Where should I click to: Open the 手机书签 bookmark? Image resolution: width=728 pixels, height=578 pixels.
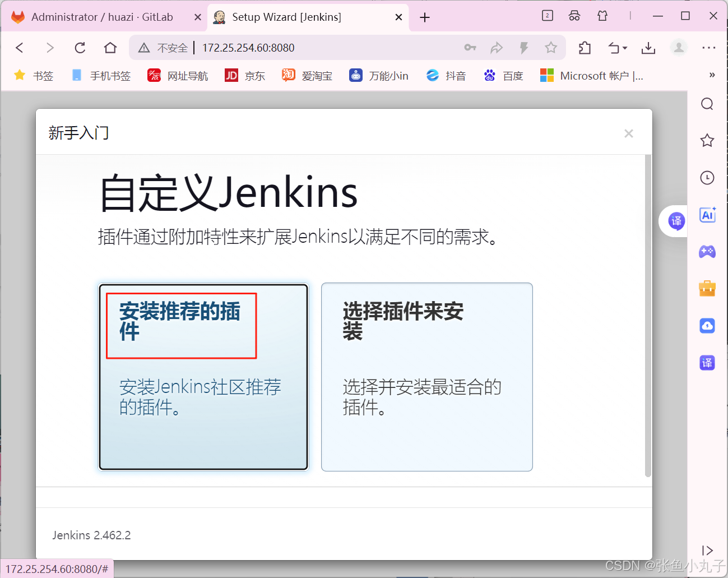point(101,76)
